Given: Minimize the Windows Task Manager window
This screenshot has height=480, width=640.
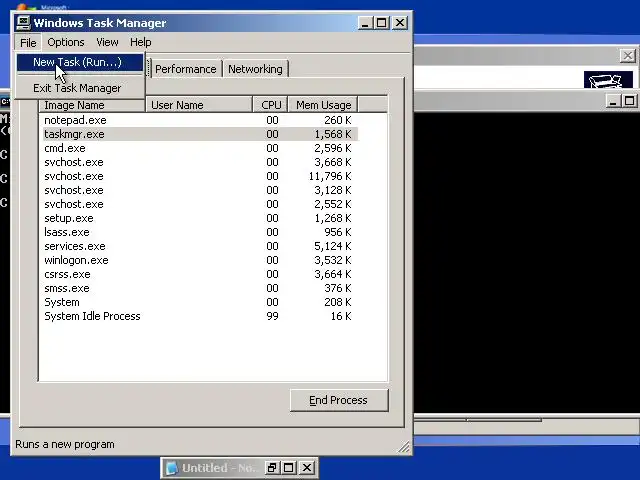Looking at the screenshot, I should tap(365, 22).
